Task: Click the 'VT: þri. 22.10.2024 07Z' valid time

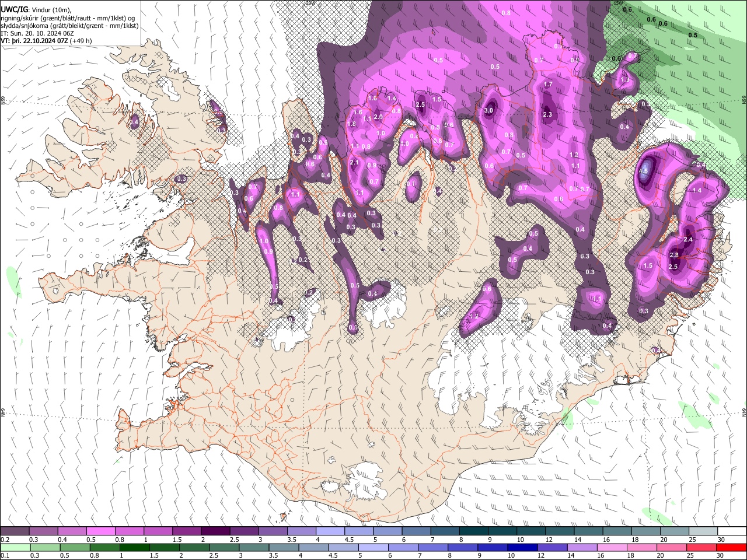Action: 34,41
